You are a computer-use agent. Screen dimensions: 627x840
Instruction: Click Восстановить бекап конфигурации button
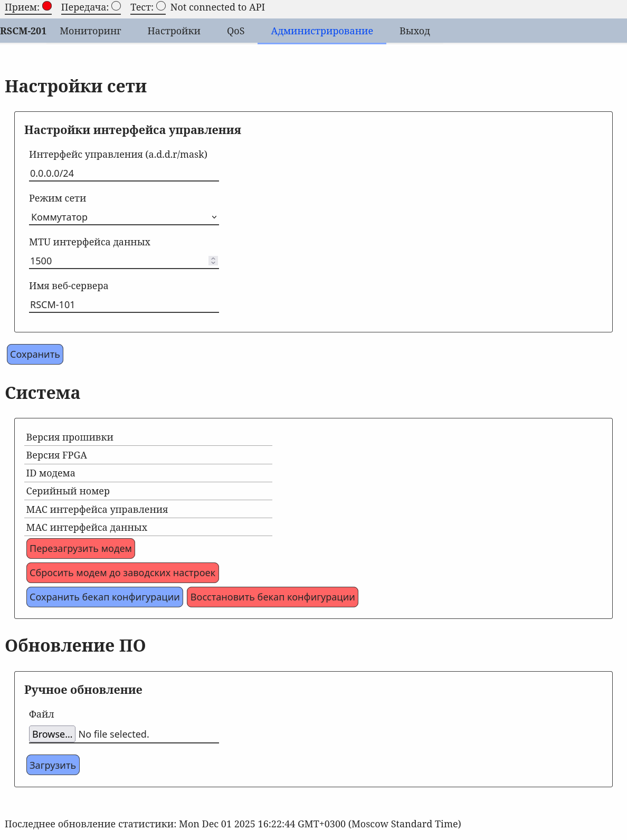coord(272,597)
